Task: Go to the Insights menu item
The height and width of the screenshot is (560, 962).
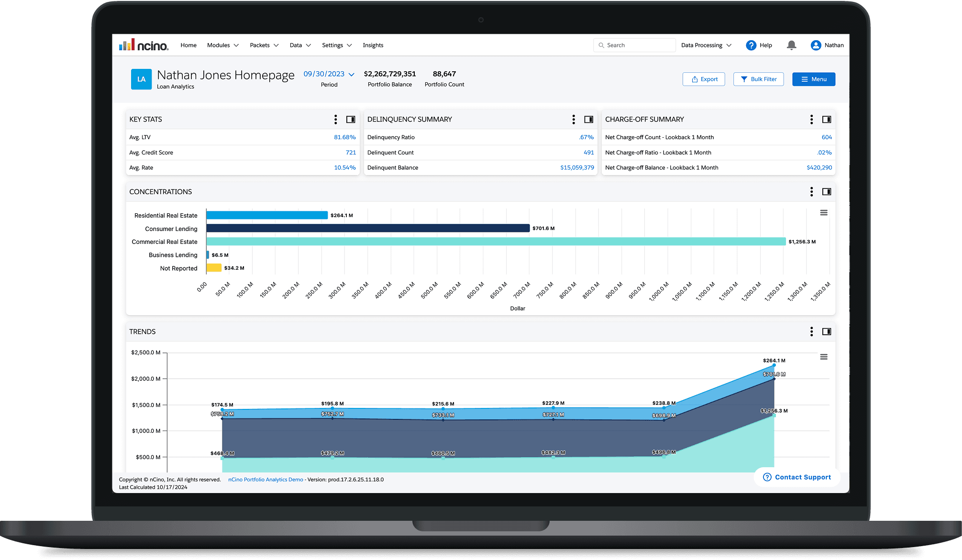Action: click(x=373, y=45)
